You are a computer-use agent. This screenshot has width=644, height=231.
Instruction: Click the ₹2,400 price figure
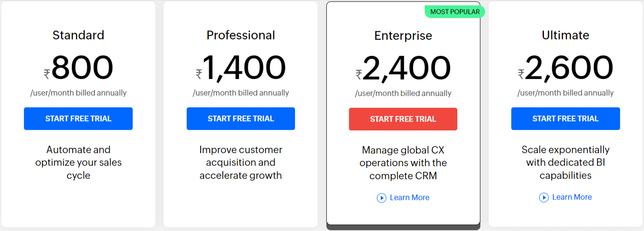(403, 69)
